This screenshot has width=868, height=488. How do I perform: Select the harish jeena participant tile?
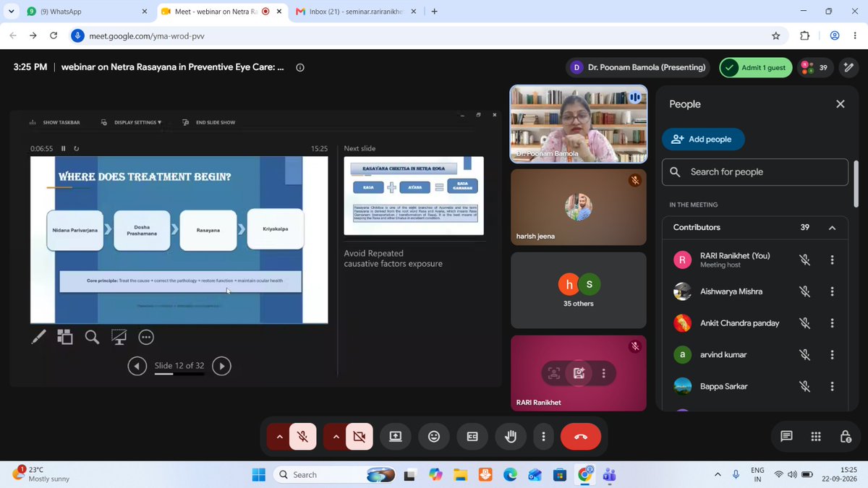click(579, 207)
